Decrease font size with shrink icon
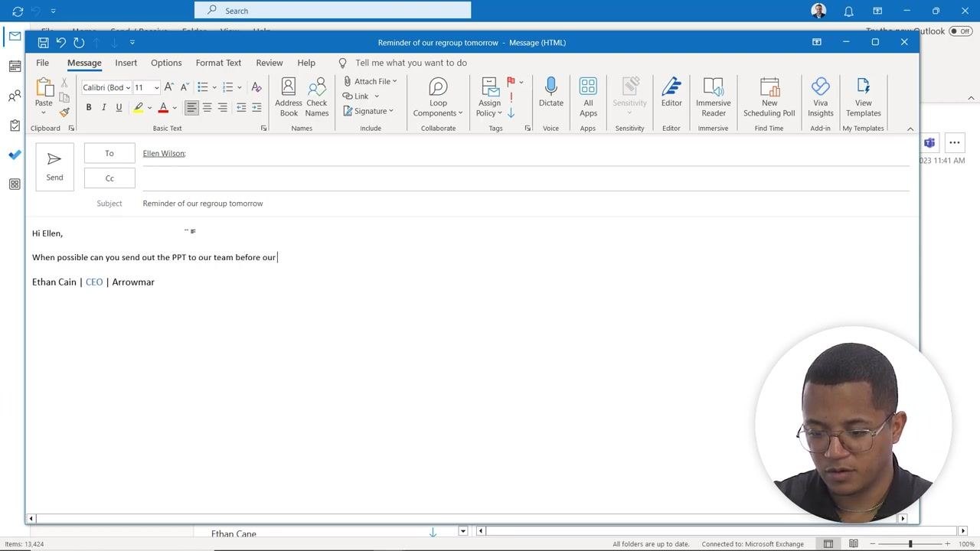This screenshot has width=980, height=551. coord(184,87)
